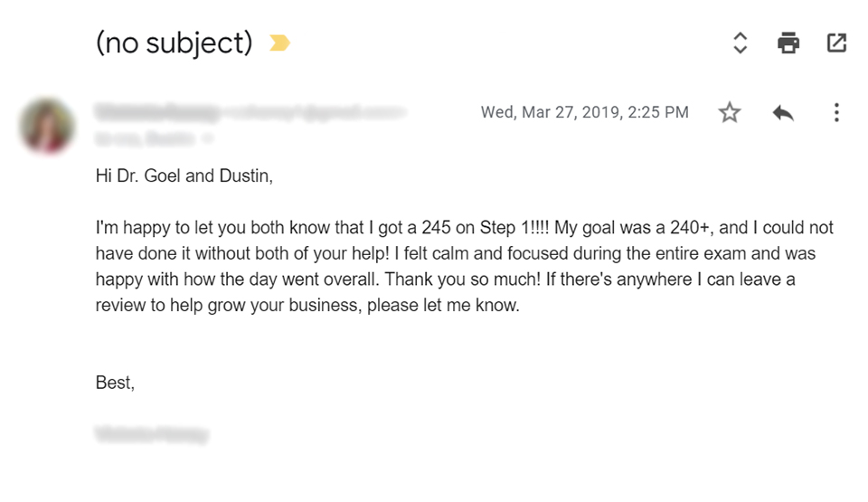Viewport: 868px width, 502px height.
Task: Open the three-dot more options menu
Action: point(836,112)
